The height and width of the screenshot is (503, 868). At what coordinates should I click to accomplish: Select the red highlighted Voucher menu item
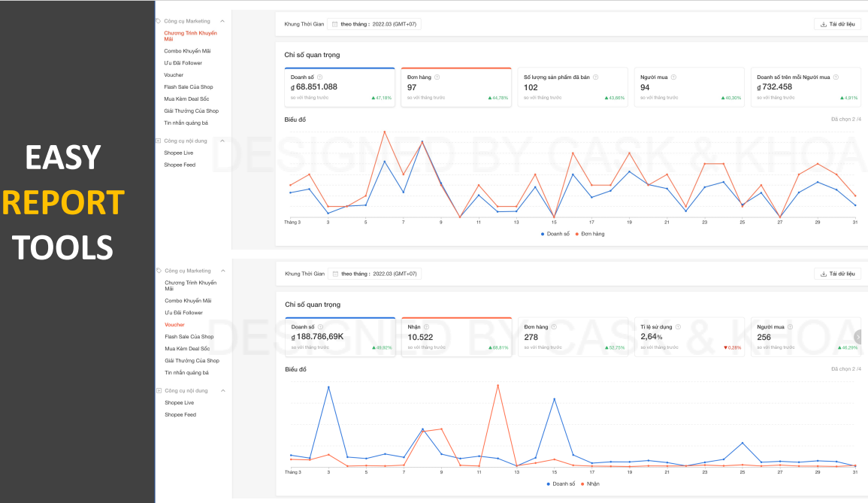tap(174, 325)
